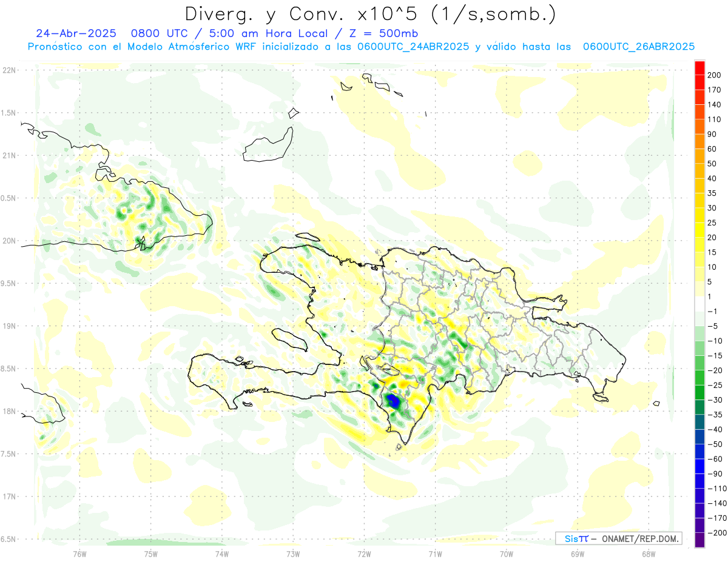Click the latitude label "18N"

coord(9,411)
